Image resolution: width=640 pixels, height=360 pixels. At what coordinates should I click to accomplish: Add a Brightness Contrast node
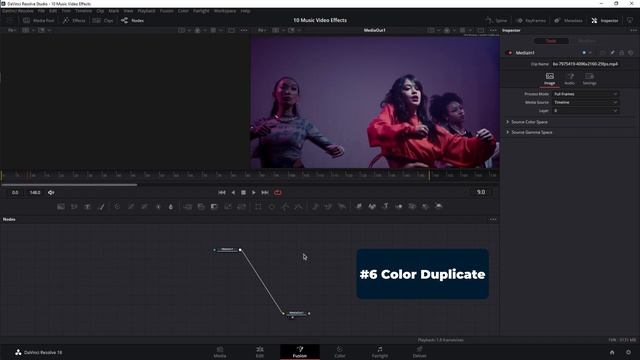[x=158, y=207]
